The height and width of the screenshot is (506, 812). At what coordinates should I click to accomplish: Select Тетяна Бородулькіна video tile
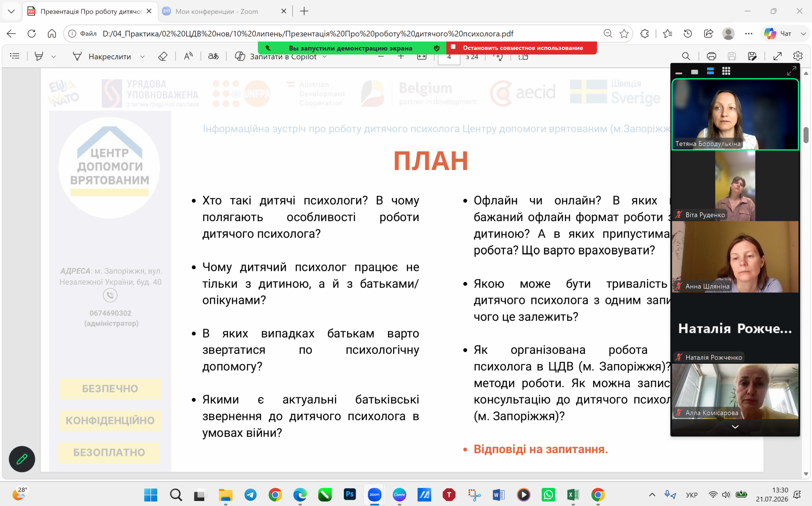point(735,114)
